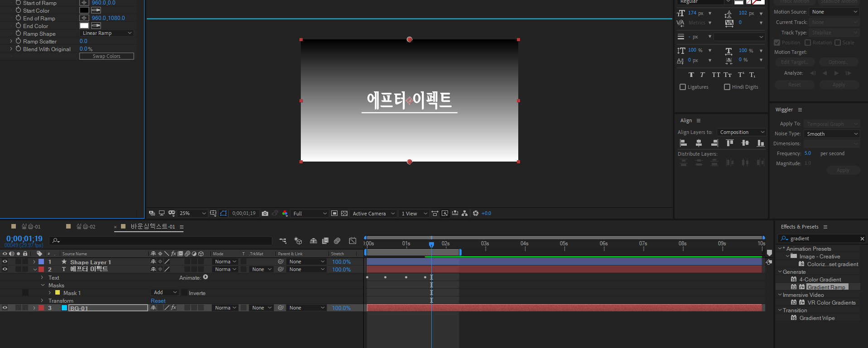Toggle hide shy layers icon
This screenshot has height=348, width=868.
[x=313, y=241]
